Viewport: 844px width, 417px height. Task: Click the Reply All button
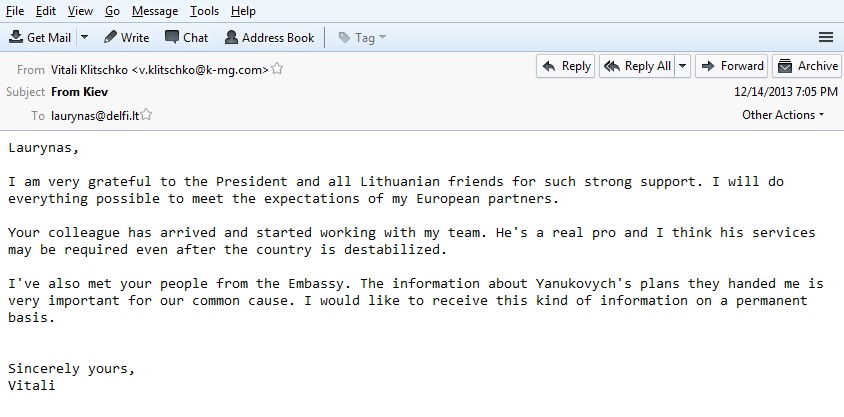coord(638,66)
